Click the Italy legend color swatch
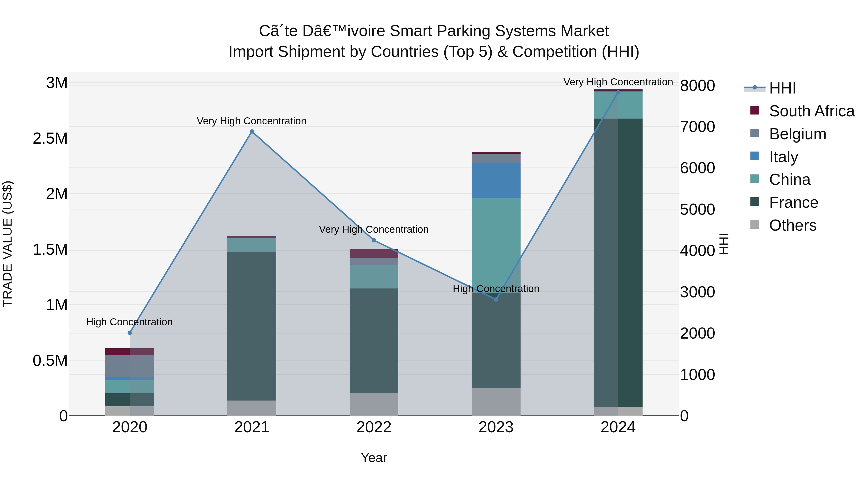This screenshot has height=488, width=868. 755,156
